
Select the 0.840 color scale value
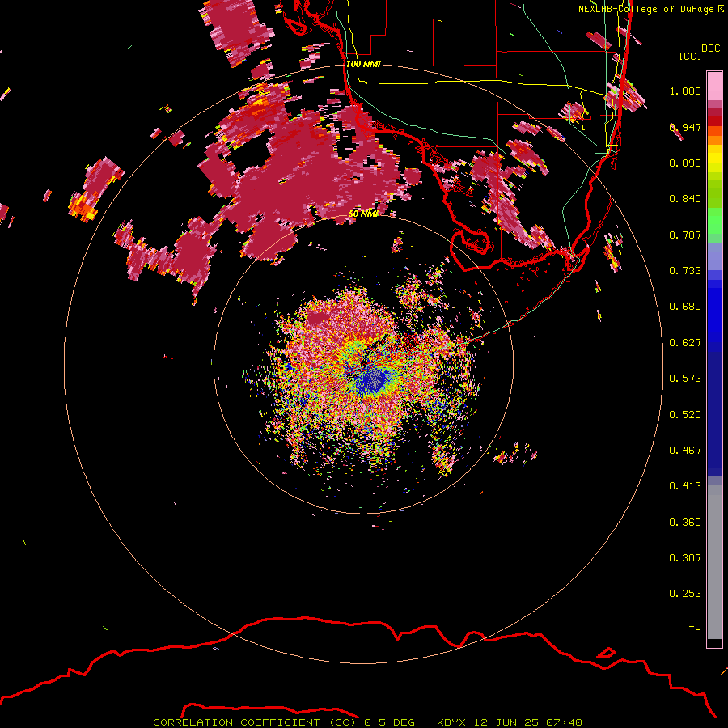click(685, 199)
